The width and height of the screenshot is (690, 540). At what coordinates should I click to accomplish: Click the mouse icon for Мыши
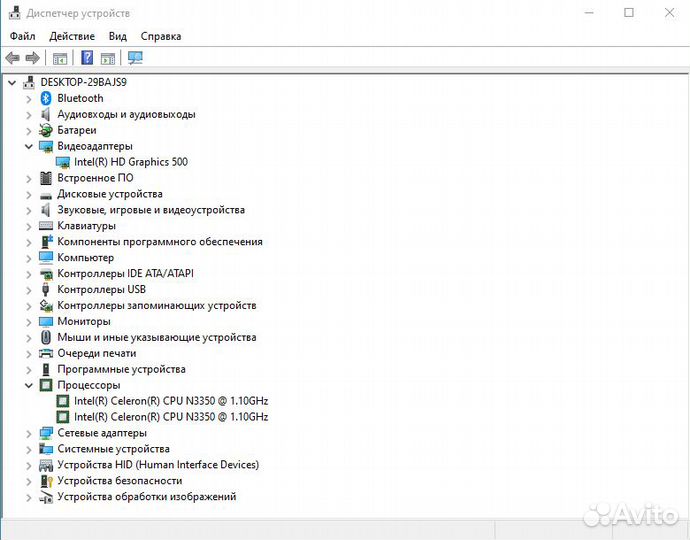click(x=46, y=338)
